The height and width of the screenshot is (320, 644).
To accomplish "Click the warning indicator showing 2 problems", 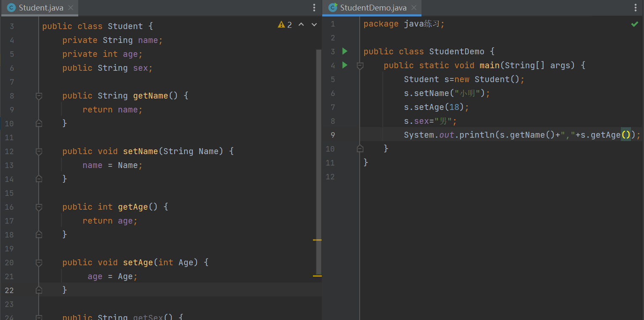I will click(x=285, y=25).
